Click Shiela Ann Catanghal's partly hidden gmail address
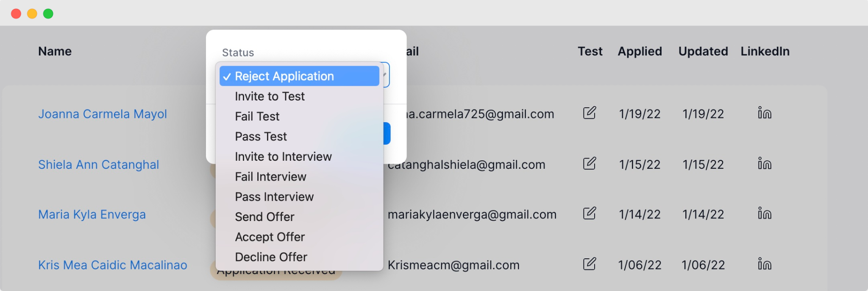Viewport: 868px width, 291px height. (467, 165)
